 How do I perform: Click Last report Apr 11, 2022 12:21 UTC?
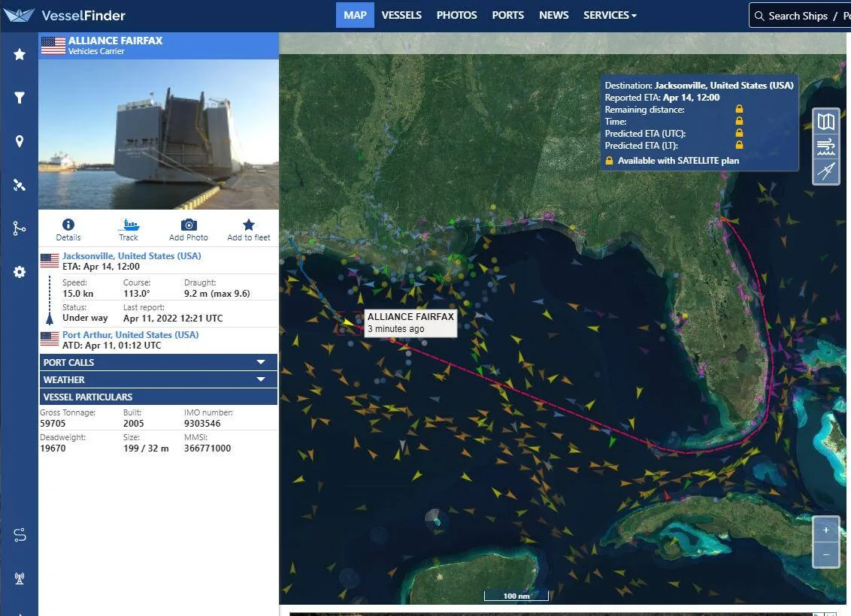173,319
